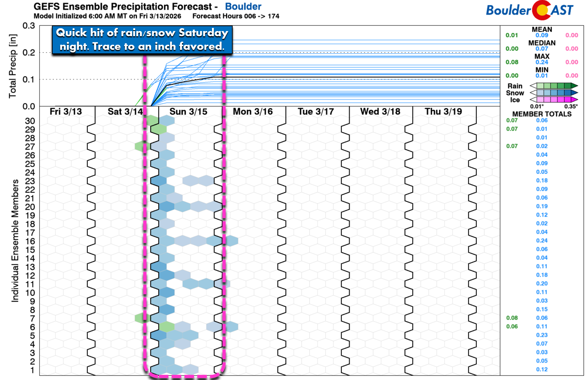The height and width of the screenshot is (380, 588).
Task: Click ensemble member 16 row label
Action: click(x=30, y=241)
